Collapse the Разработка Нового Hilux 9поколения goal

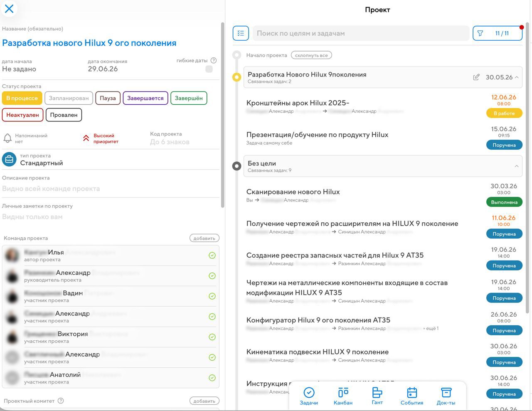pos(517,77)
